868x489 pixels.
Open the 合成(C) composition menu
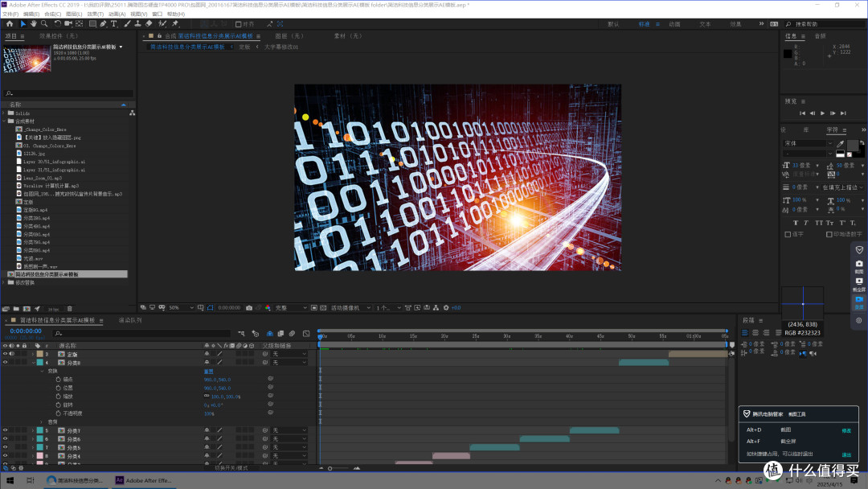52,14
